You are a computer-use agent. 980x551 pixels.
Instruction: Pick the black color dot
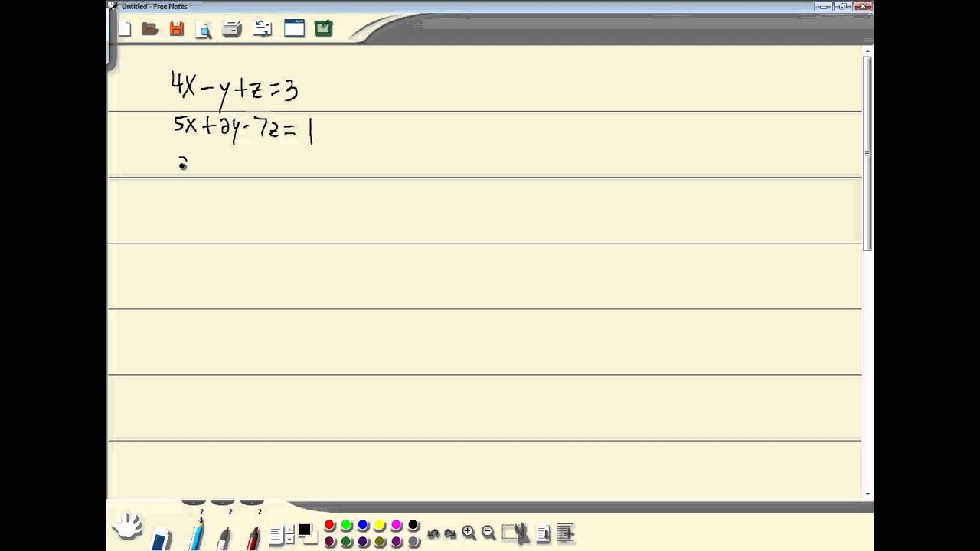click(x=413, y=525)
